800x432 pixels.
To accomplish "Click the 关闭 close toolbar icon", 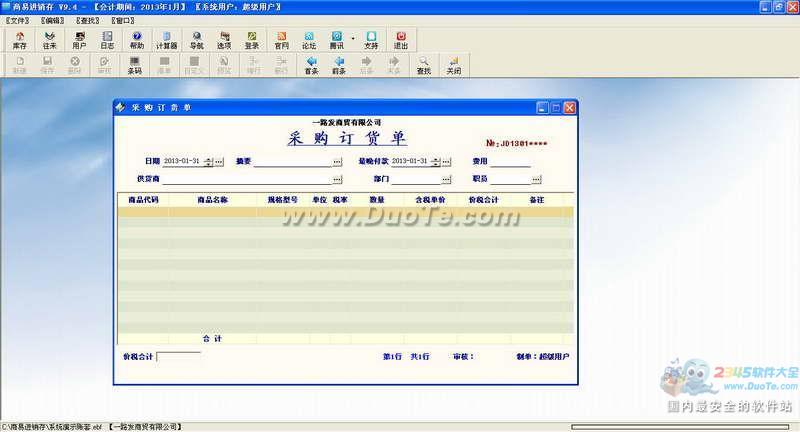I will pyautogui.click(x=454, y=66).
